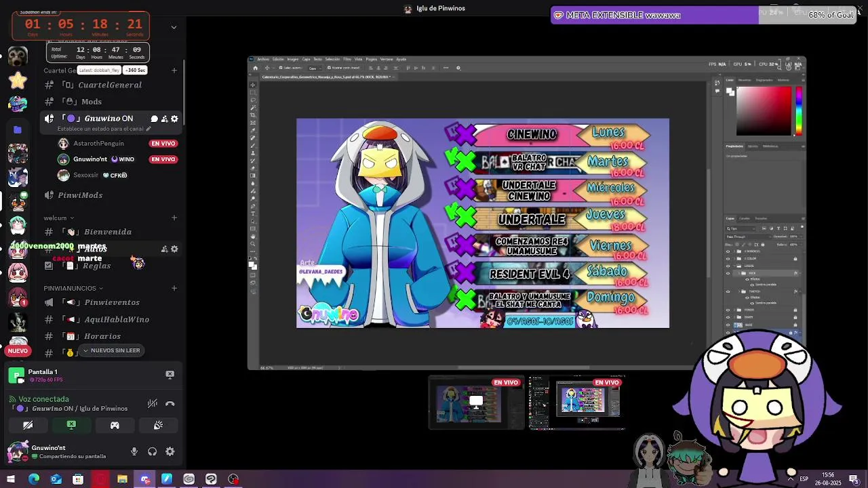Deafen with the headphones icon
868x488 pixels.
tap(153, 451)
